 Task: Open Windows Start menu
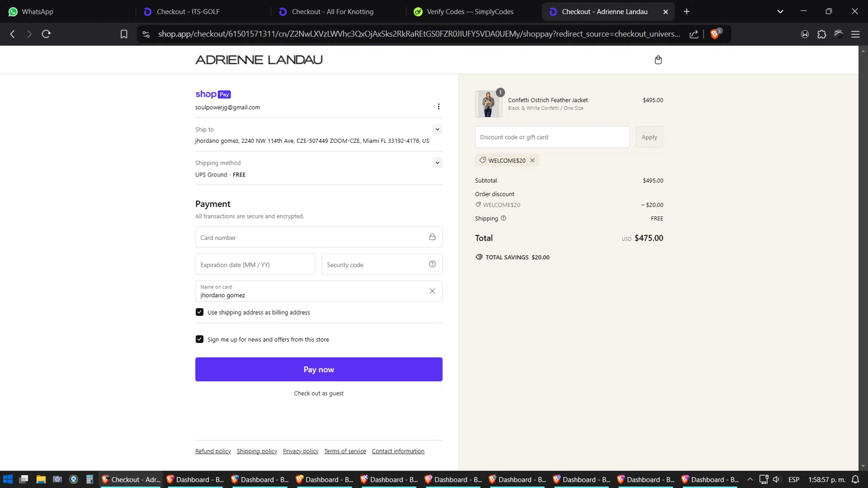[x=8, y=479]
